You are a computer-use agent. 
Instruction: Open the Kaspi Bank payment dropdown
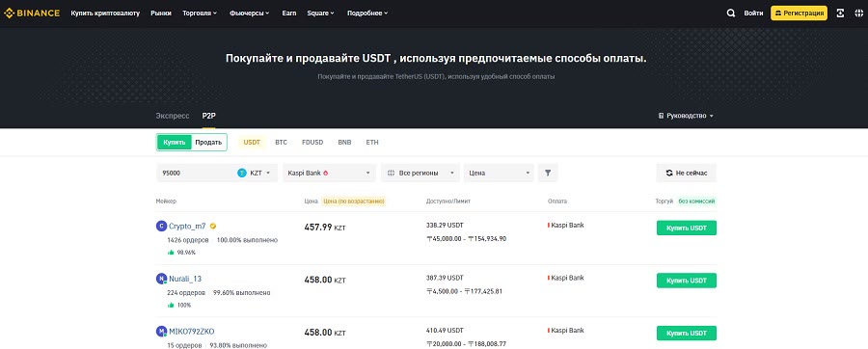[x=330, y=173]
